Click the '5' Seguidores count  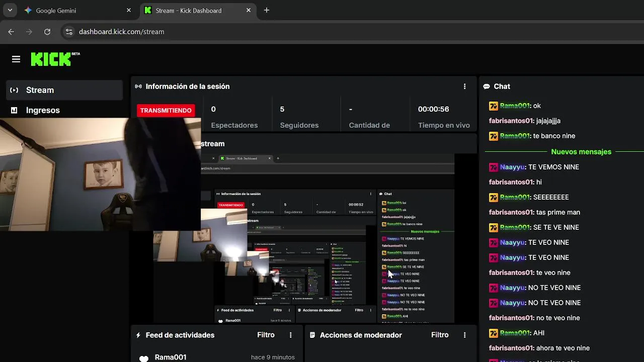282,109
